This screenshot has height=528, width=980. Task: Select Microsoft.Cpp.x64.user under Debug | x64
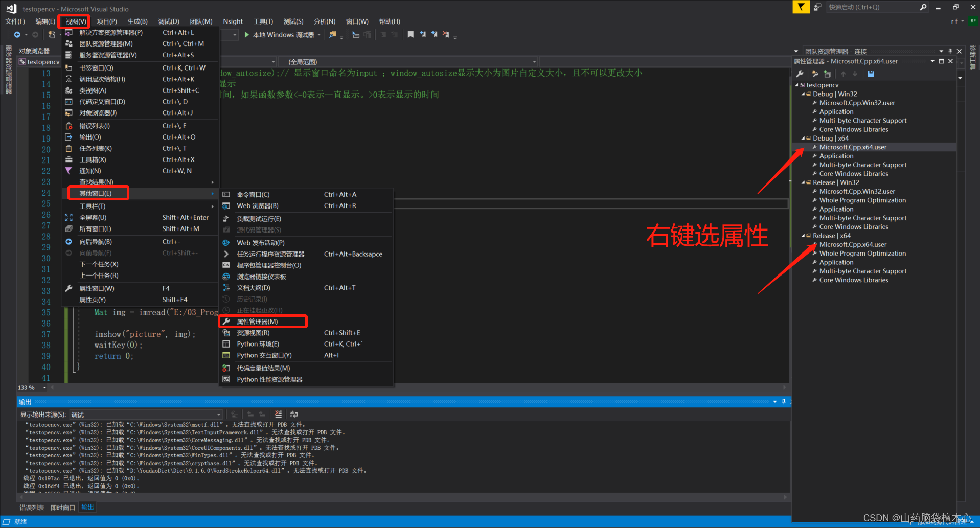(x=853, y=147)
